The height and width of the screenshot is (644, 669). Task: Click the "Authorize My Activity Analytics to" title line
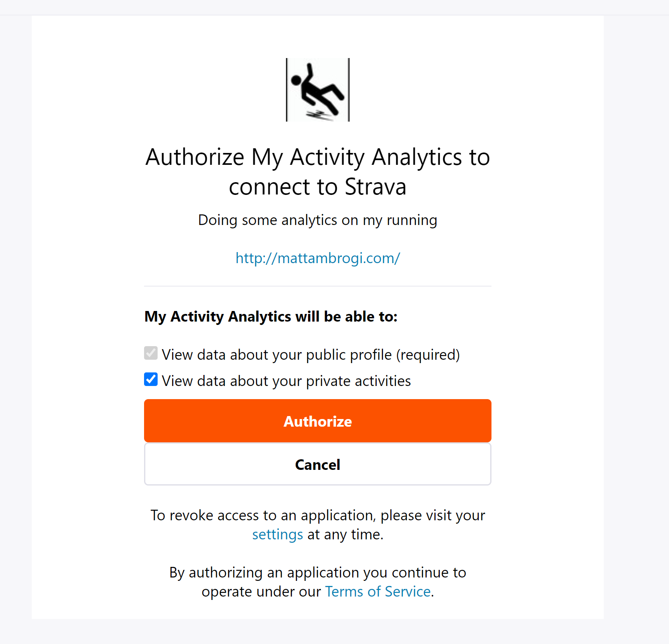pyautogui.click(x=318, y=157)
